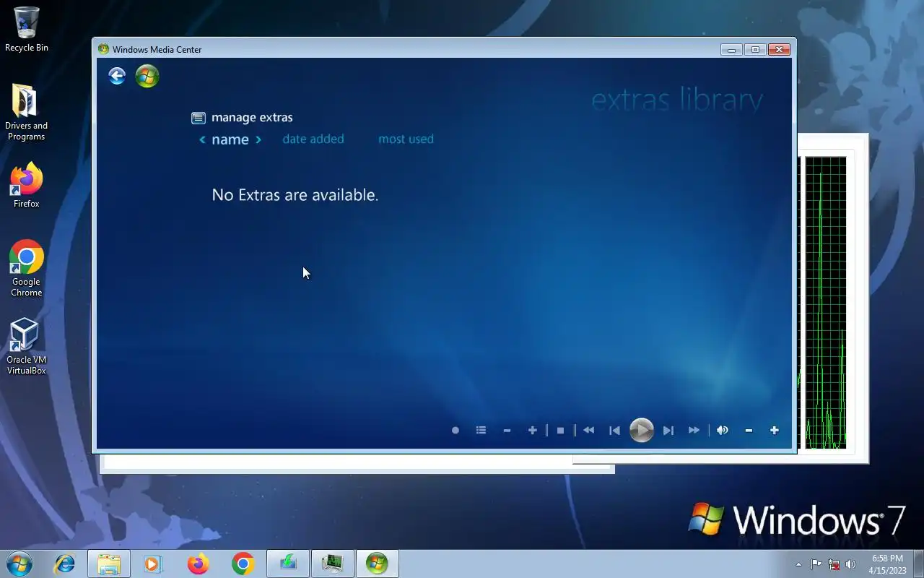Launch Internet Explorer from the taskbar

click(65, 564)
